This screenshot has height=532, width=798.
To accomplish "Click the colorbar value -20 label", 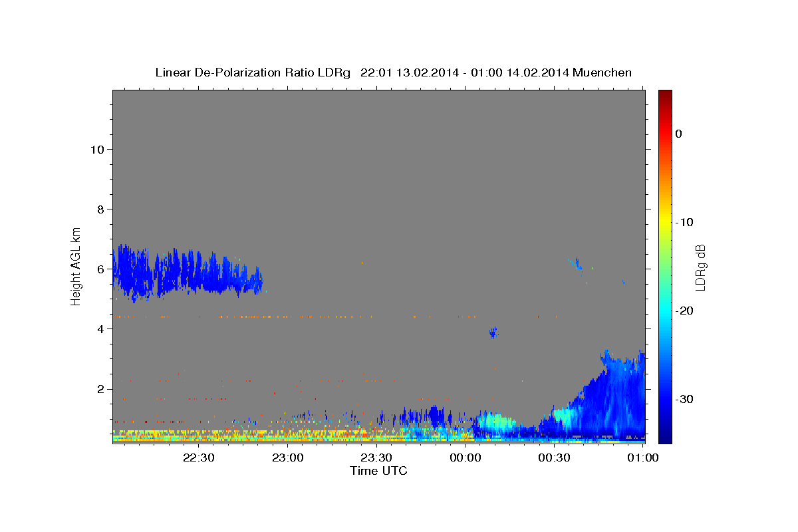I will [x=684, y=311].
